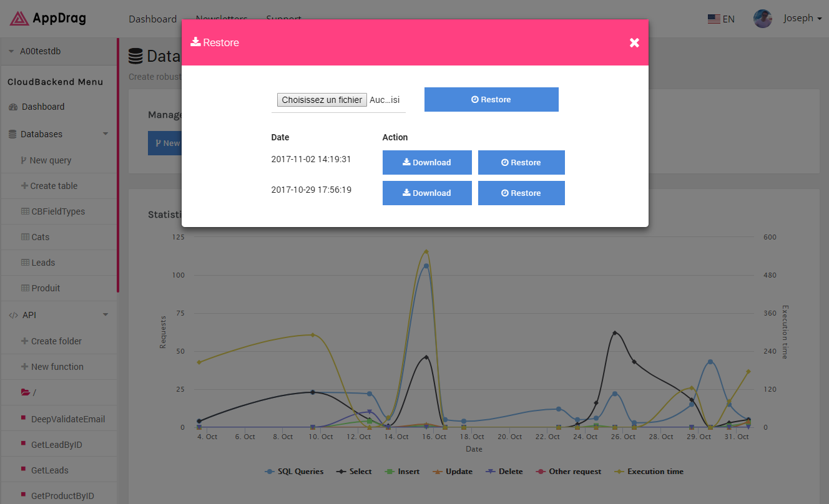Download the 2017-10-29 17:56:19 backup
The width and height of the screenshot is (829, 504).
point(427,193)
